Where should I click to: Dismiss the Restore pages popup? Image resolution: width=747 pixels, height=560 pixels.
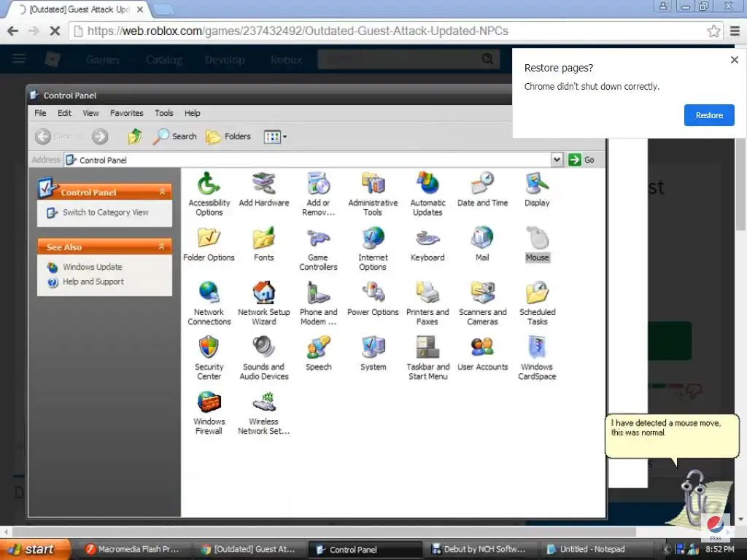point(734,60)
